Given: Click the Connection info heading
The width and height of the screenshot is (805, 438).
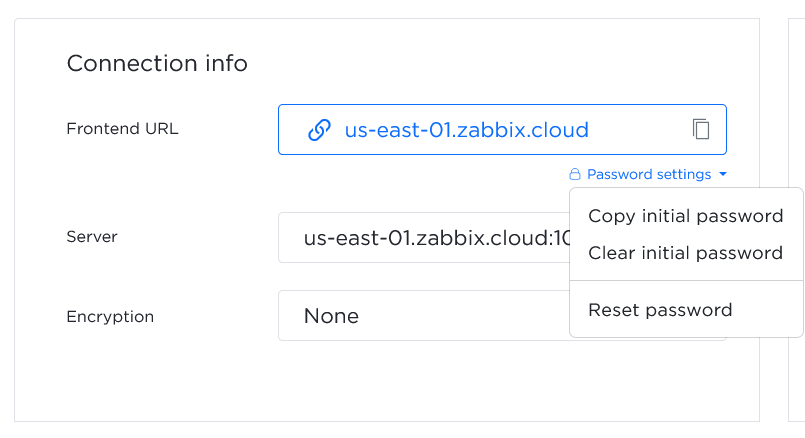Looking at the screenshot, I should coord(157,64).
